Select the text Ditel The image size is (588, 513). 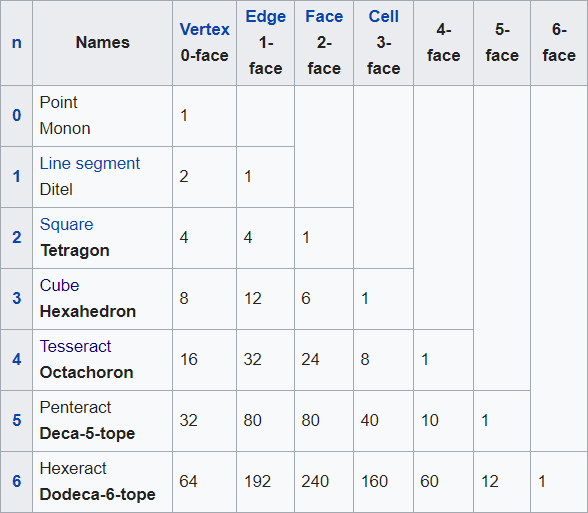coord(56,189)
